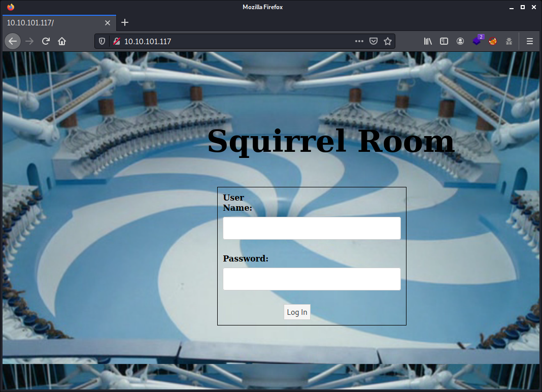Open page actions three-dot menu
Viewport: 542px width, 392px height.
coord(359,41)
